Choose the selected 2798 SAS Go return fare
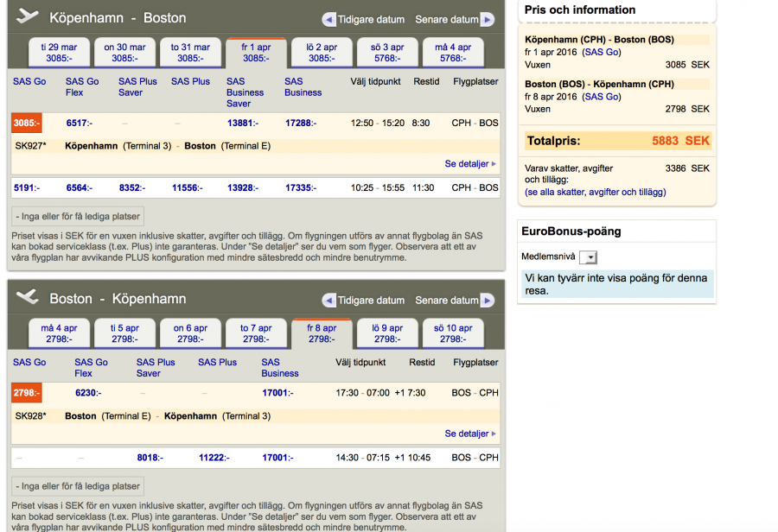The width and height of the screenshot is (778, 532). click(x=28, y=393)
